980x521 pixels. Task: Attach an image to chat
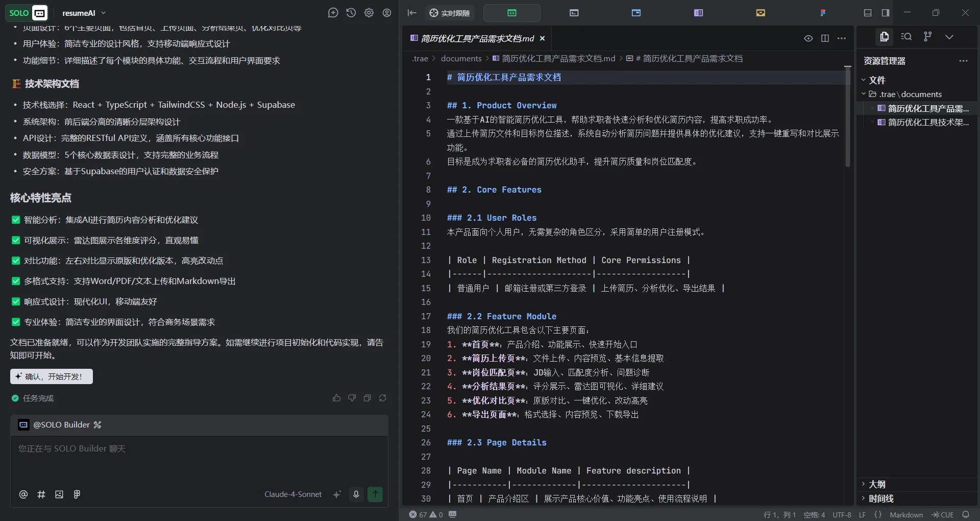point(59,494)
